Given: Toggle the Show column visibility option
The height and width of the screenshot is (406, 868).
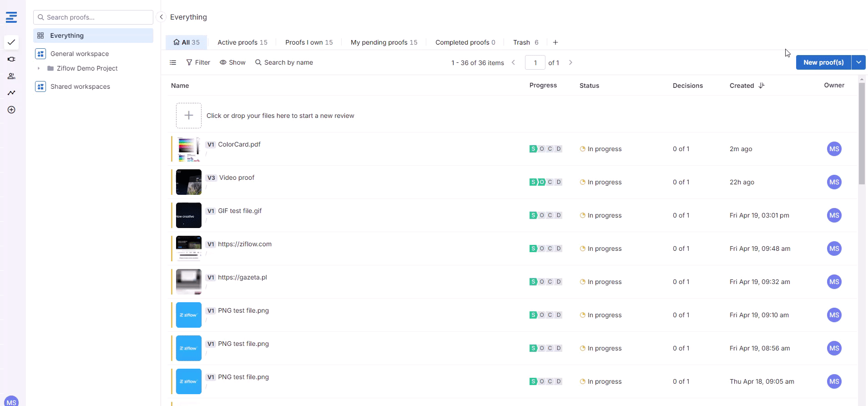Looking at the screenshot, I should point(232,62).
